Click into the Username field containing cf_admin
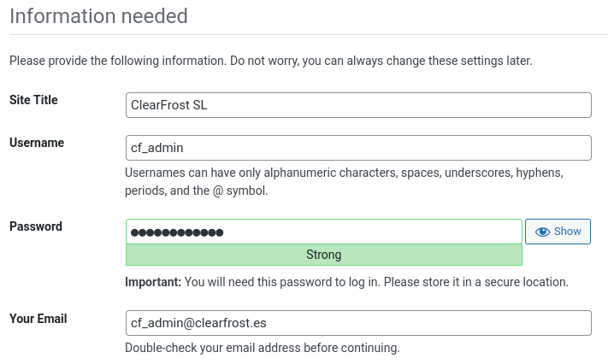 [358, 148]
